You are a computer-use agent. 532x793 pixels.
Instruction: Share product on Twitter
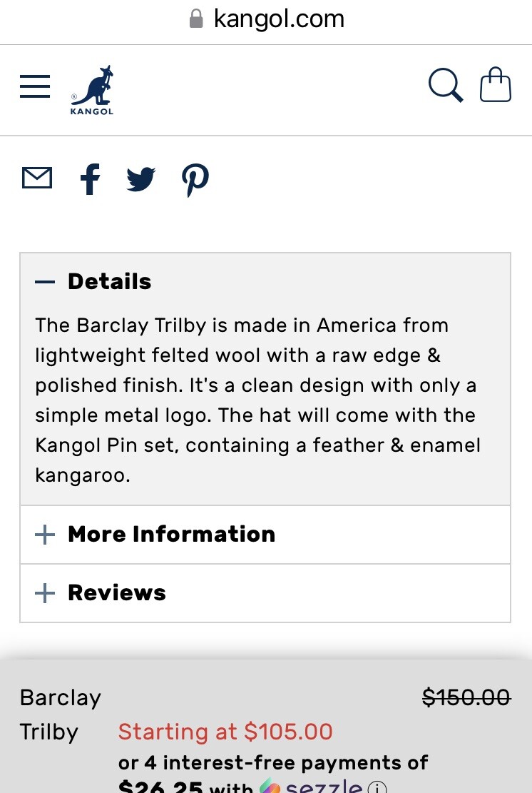[141, 178]
